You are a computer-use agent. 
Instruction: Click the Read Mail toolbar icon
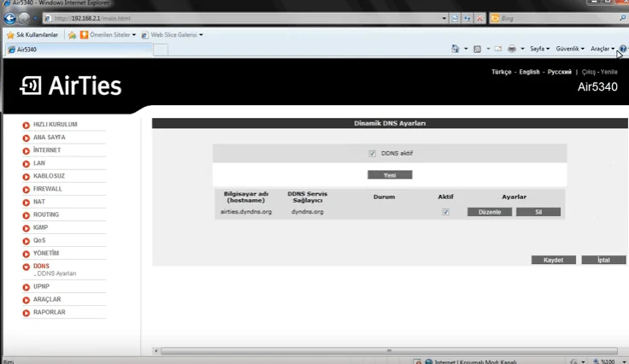coord(498,49)
